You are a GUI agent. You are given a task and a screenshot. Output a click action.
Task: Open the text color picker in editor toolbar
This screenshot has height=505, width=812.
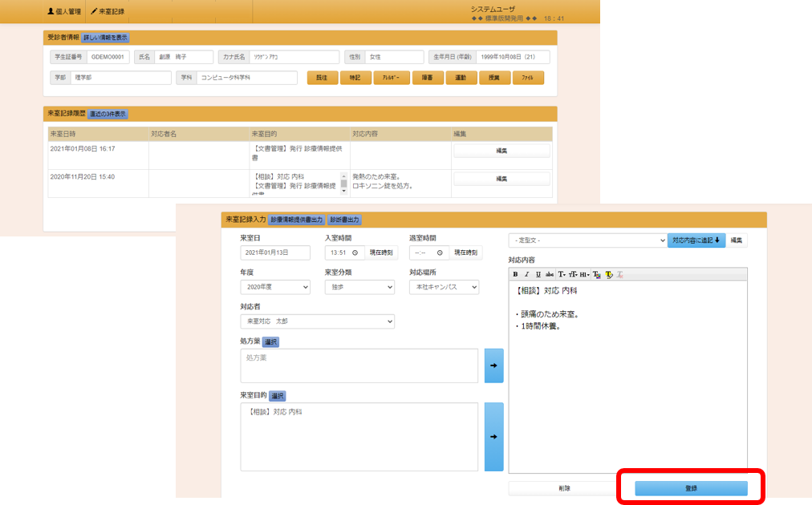pyautogui.click(x=596, y=274)
